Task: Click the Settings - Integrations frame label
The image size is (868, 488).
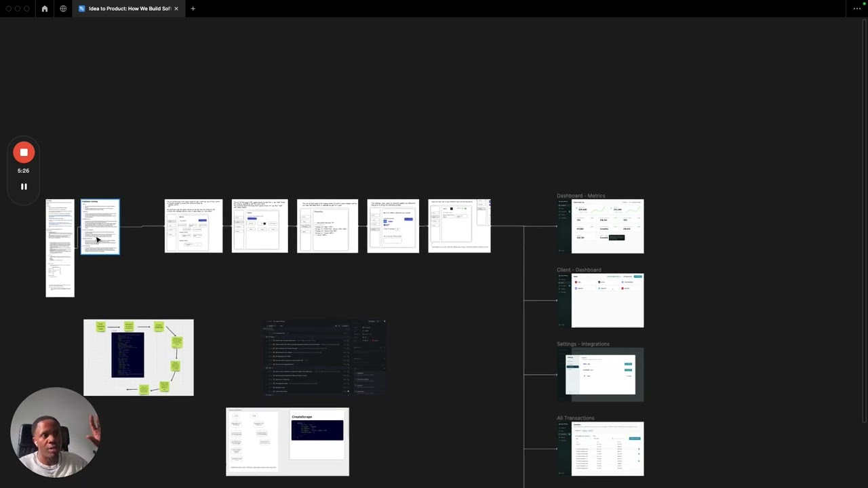Action: [x=583, y=344]
